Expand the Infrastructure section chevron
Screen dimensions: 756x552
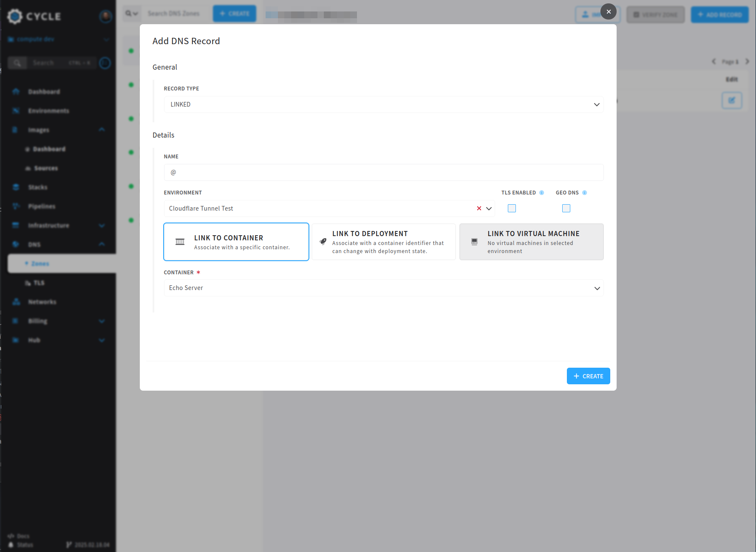click(102, 225)
